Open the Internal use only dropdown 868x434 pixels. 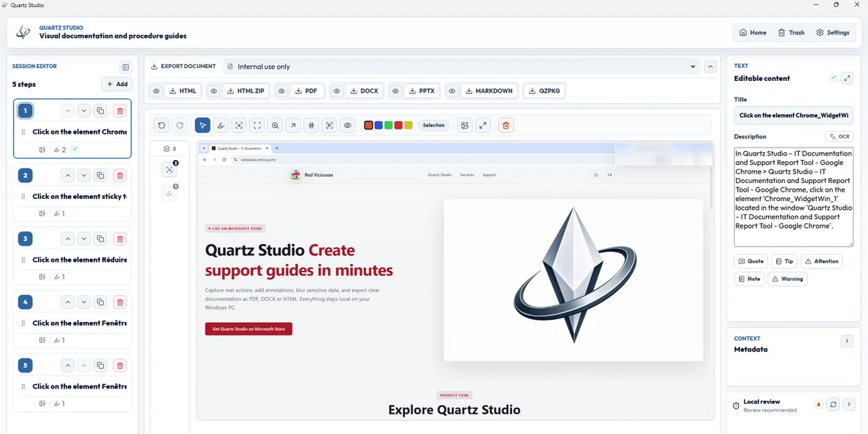coord(461,67)
